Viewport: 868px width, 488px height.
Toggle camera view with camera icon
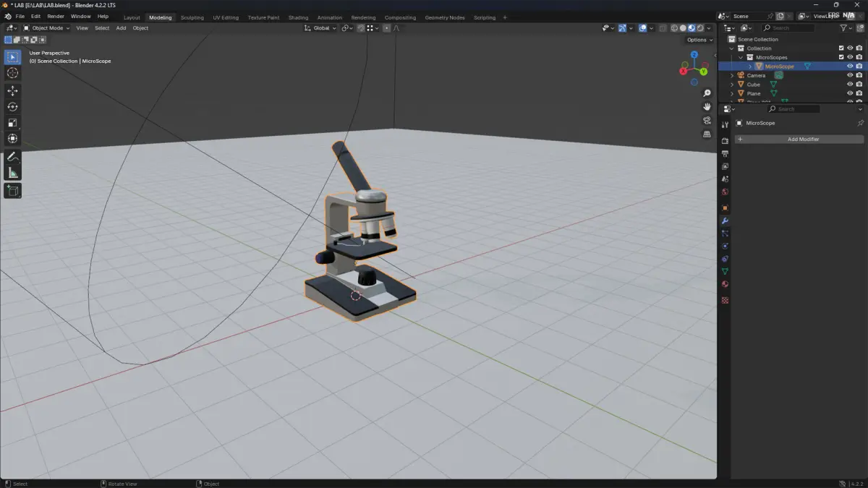(x=707, y=121)
